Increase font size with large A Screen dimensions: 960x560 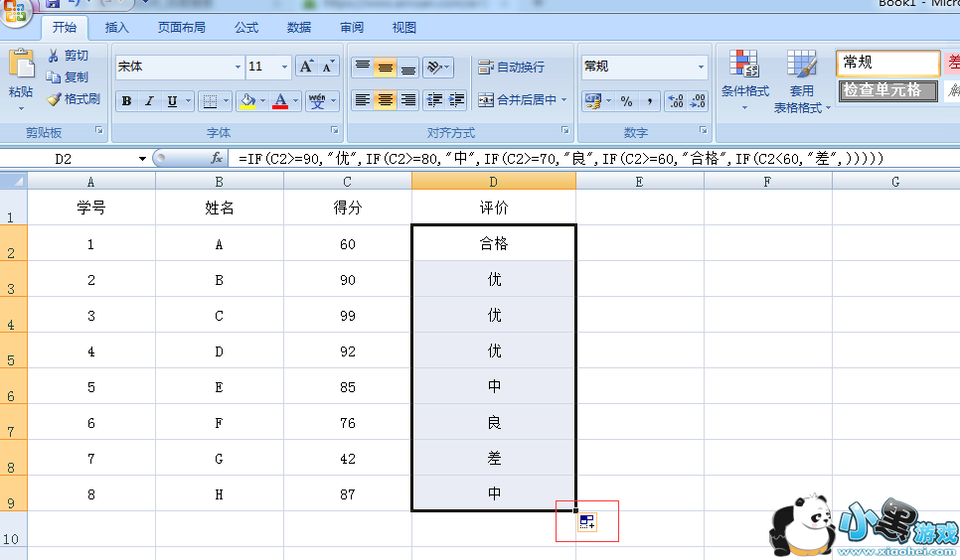point(306,67)
